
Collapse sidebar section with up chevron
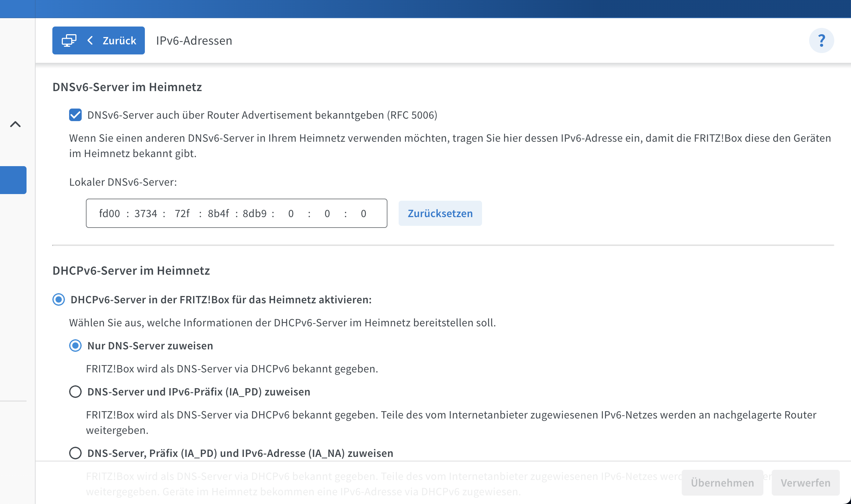(x=15, y=124)
